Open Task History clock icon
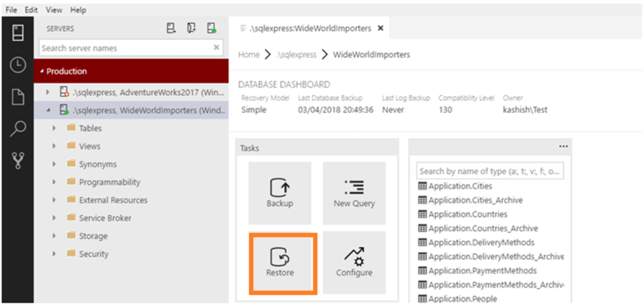The image size is (644, 305). pos(18,65)
